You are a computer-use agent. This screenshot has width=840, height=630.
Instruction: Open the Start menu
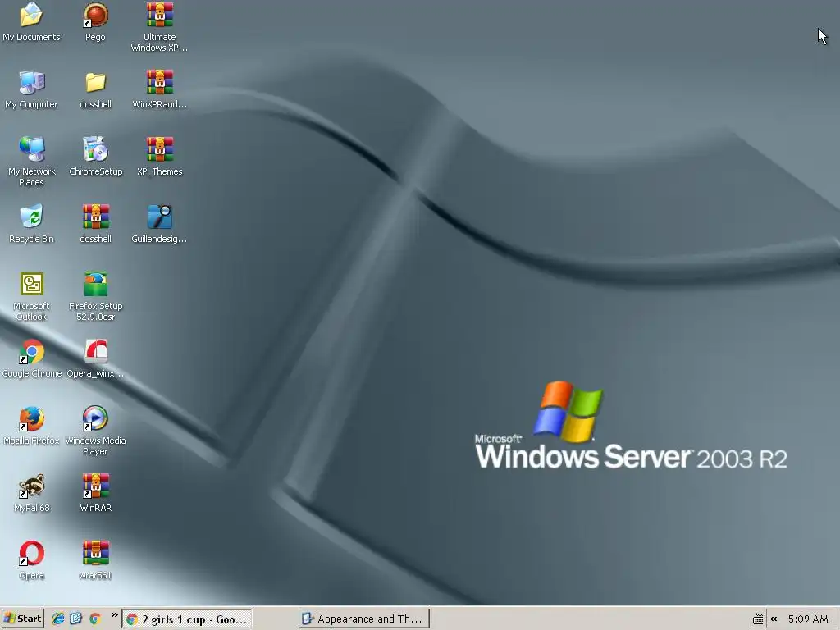22,619
